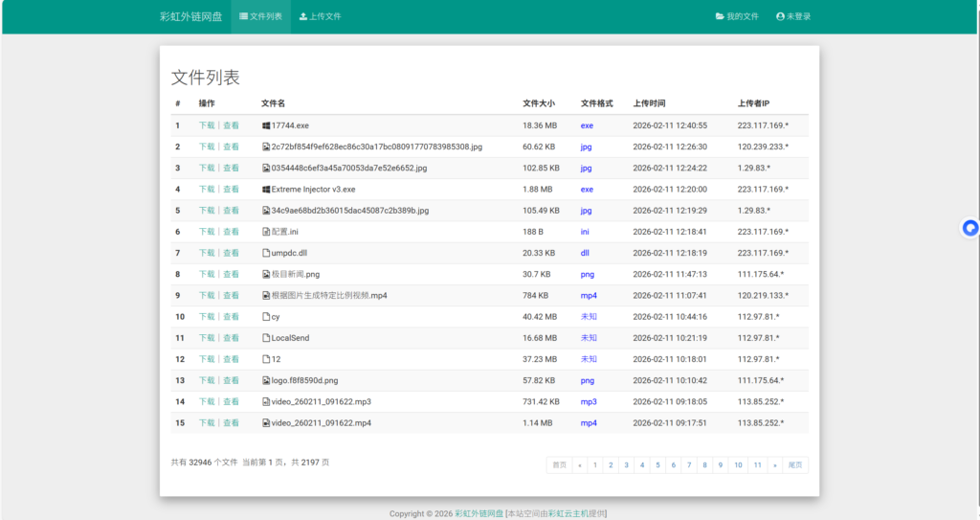Viewport: 980px width, 520px height.
Task: Click 下载 for video_260211_091622.mp4
Action: [207, 423]
